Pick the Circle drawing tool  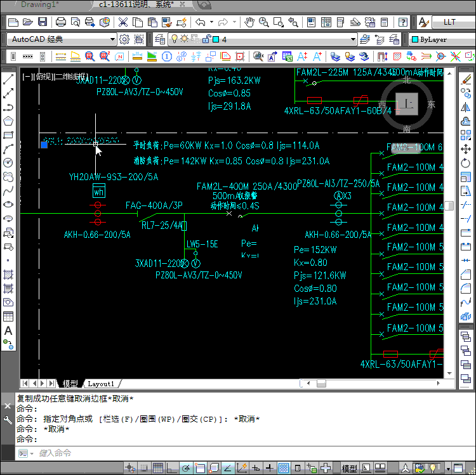pos(8,162)
